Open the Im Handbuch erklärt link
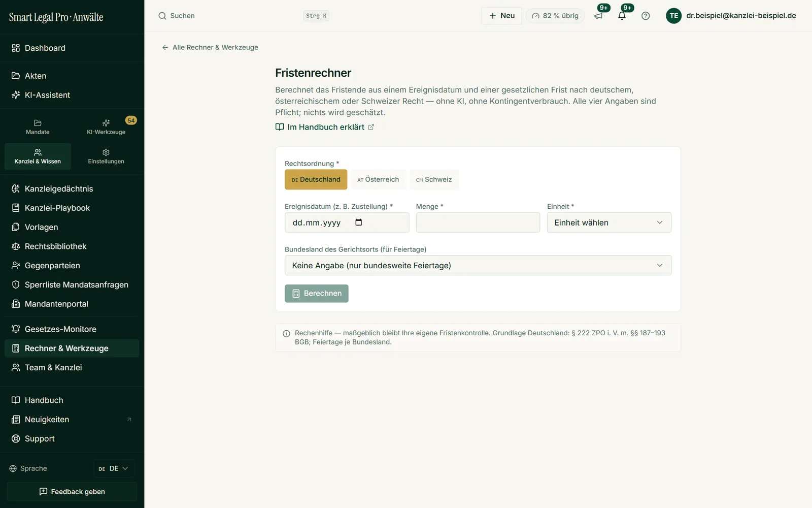Viewport: 812px width, 508px height. tap(325, 127)
